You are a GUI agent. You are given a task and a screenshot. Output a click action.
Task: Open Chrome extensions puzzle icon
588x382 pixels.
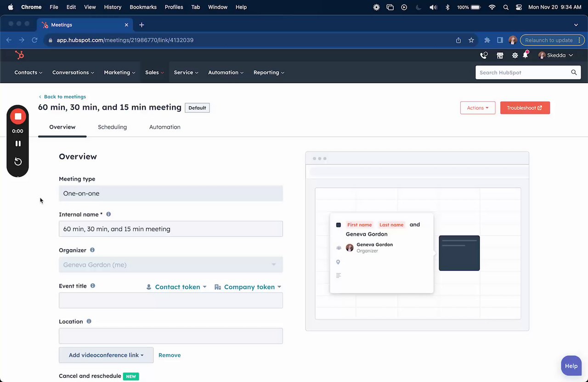pos(487,40)
